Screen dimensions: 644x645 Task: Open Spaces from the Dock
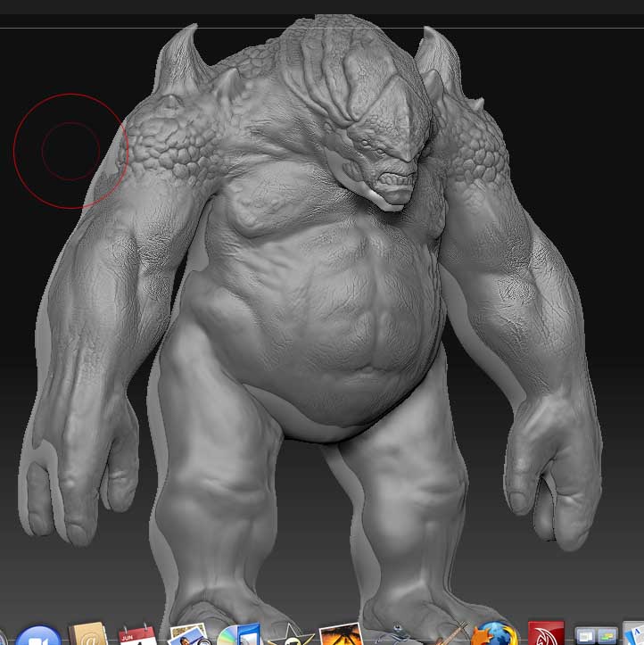[596, 636]
